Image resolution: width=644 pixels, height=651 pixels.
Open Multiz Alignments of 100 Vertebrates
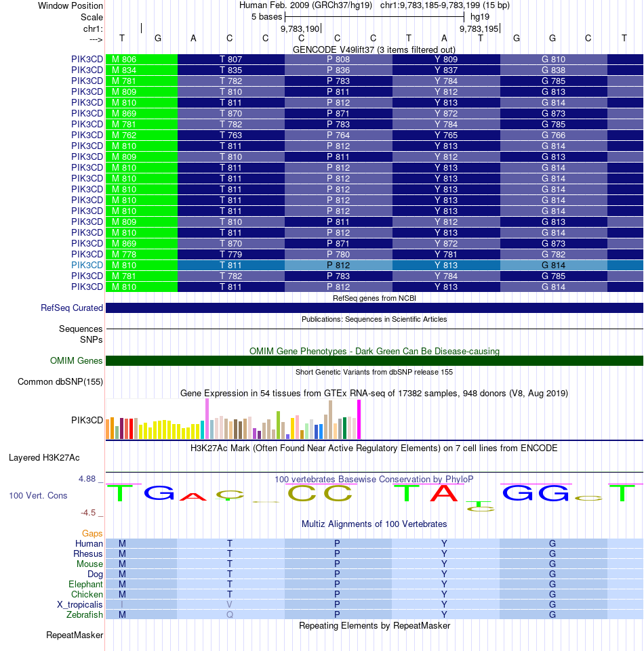[374, 524]
